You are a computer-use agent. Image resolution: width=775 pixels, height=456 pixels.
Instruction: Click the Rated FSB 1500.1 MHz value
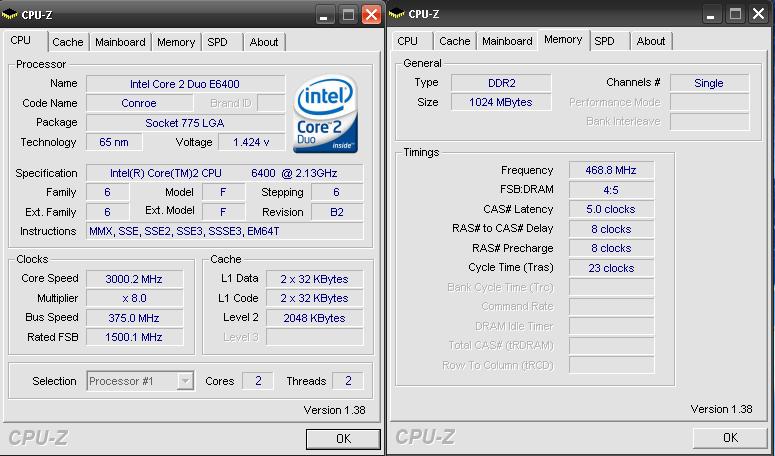click(134, 337)
